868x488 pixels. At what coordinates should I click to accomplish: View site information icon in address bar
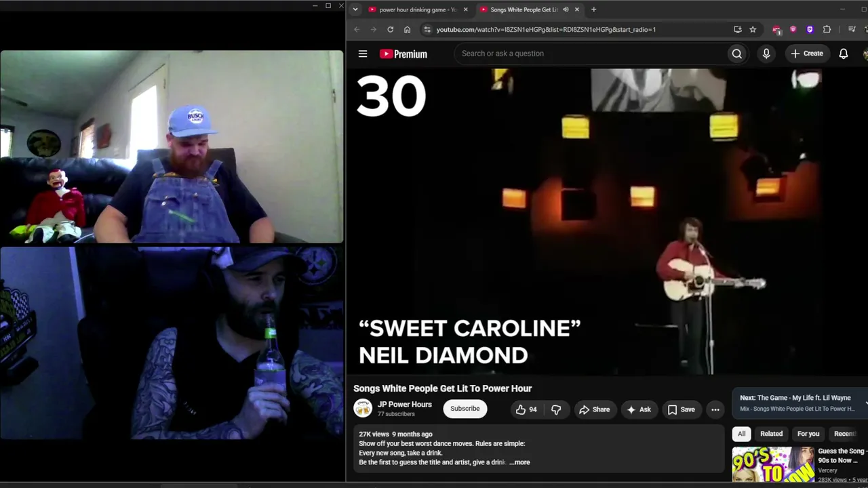427,29
